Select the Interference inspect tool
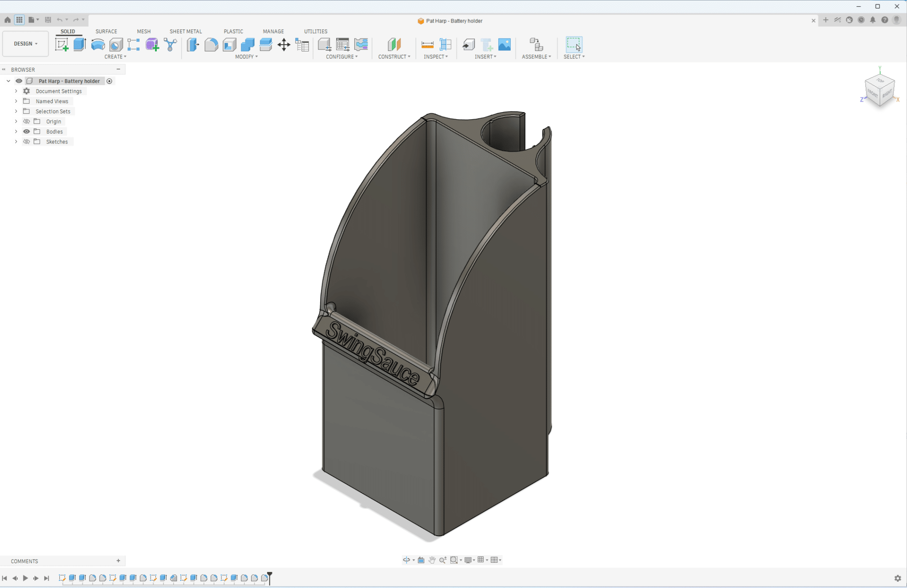Image resolution: width=907 pixels, height=588 pixels. click(446, 44)
